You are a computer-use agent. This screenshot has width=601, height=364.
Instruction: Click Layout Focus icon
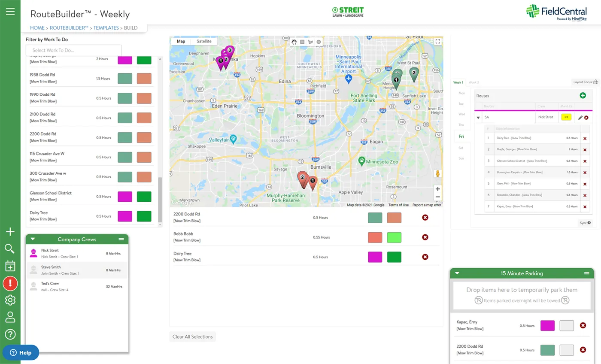coord(595,82)
